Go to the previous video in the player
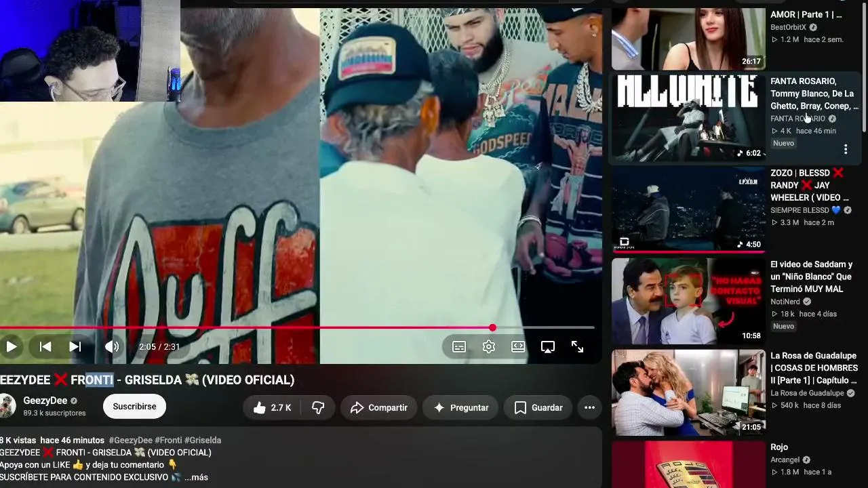The height and width of the screenshot is (488, 868). [45, 347]
